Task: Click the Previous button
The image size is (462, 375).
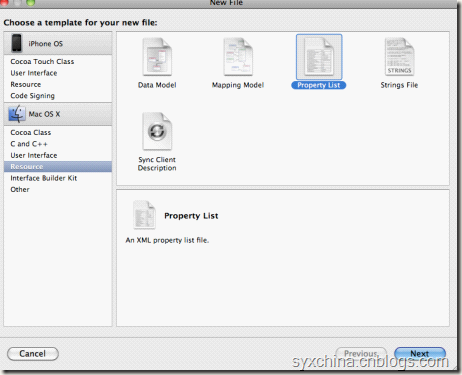Action: point(361,353)
